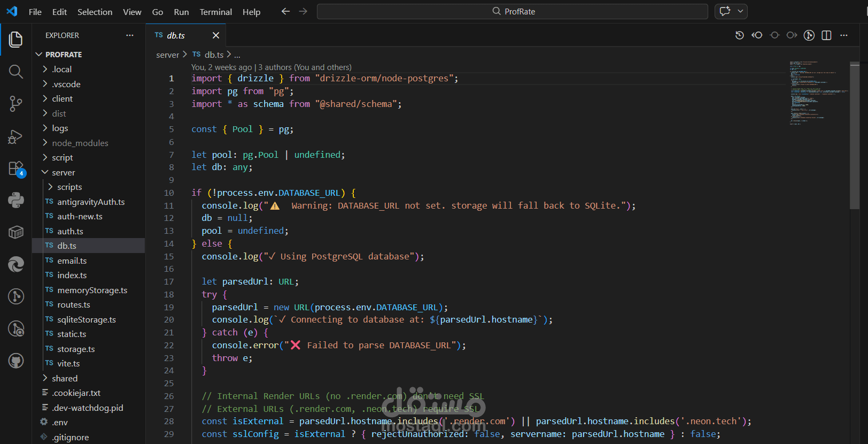Image resolution: width=868 pixels, height=444 pixels.
Task: Click the breadcrumb ellipsis after db.ts
Action: click(x=237, y=55)
